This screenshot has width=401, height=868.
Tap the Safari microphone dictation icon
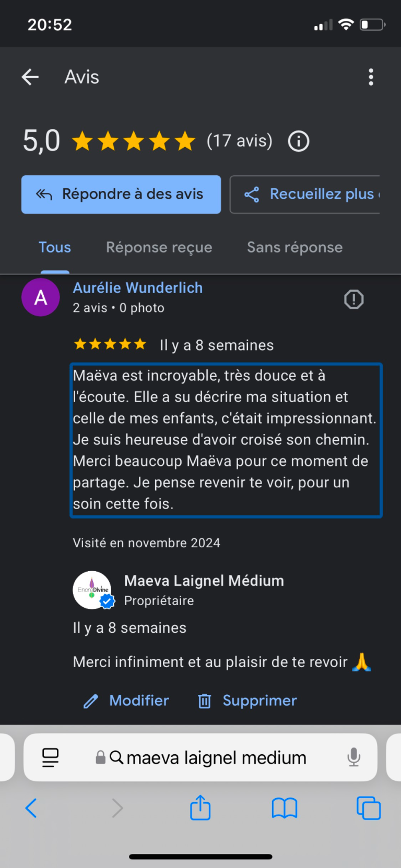353,757
